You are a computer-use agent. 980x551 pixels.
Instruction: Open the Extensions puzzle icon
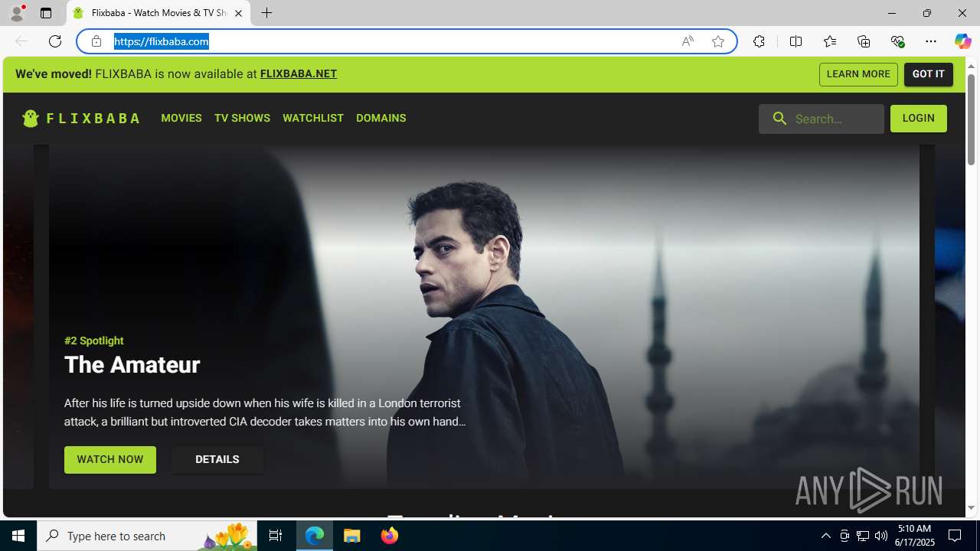(759, 41)
